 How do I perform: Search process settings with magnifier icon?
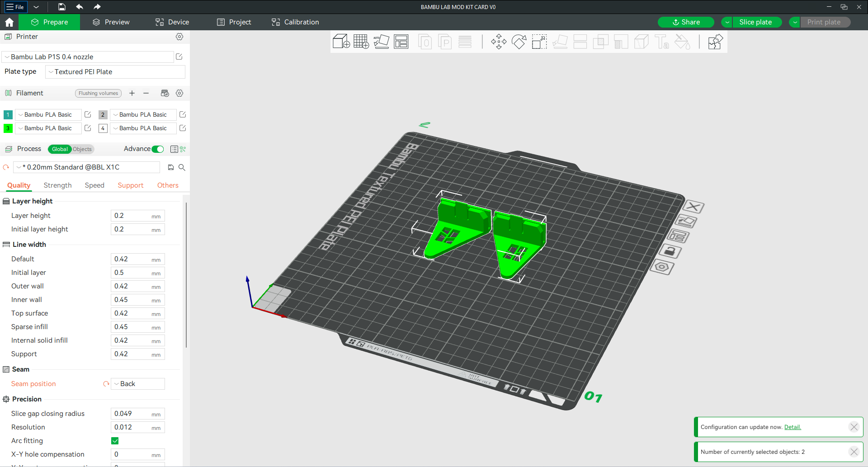point(182,167)
